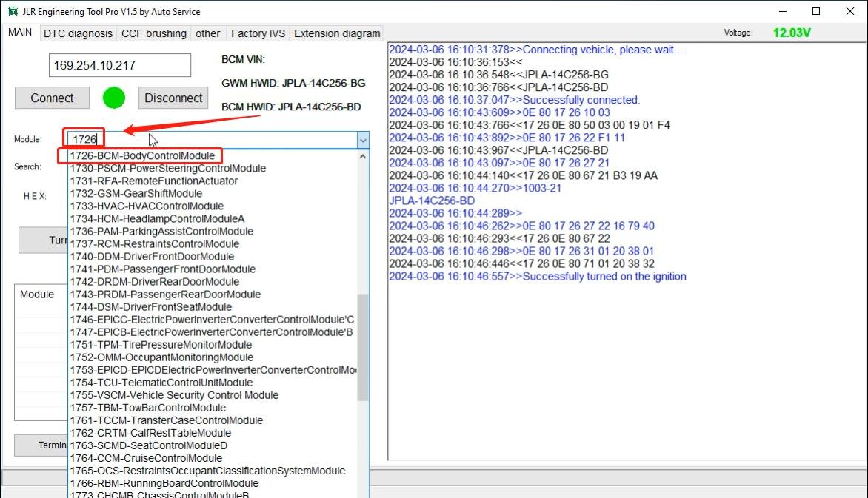Select 1747-EPICB inverter converter module B
868x498 pixels.
pyautogui.click(x=213, y=332)
